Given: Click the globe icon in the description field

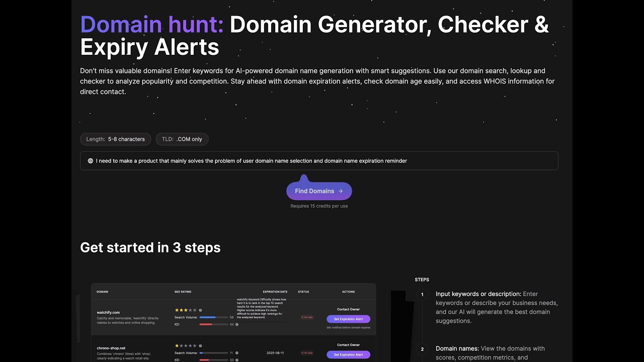Looking at the screenshot, I should pyautogui.click(x=91, y=161).
